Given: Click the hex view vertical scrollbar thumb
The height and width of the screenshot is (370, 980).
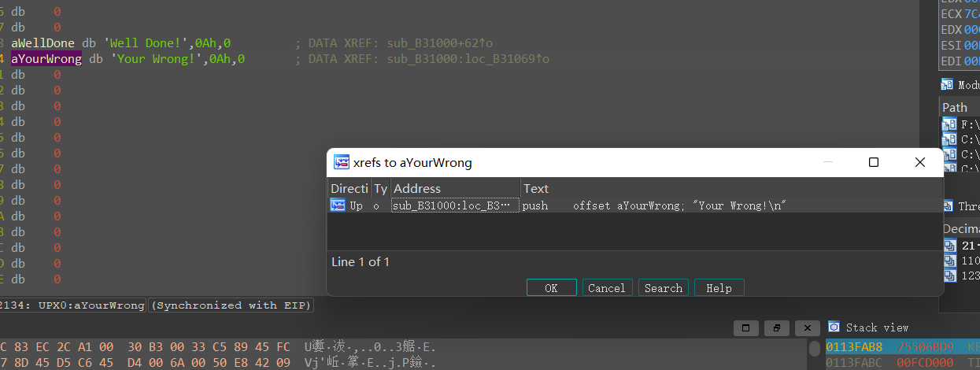Looking at the screenshot, I should point(814,348).
